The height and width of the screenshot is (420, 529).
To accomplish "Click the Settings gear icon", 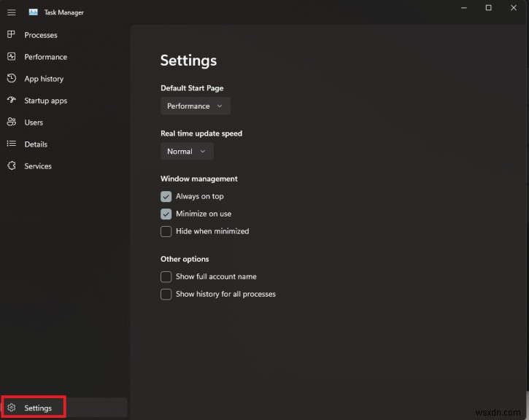I will [x=12, y=408].
